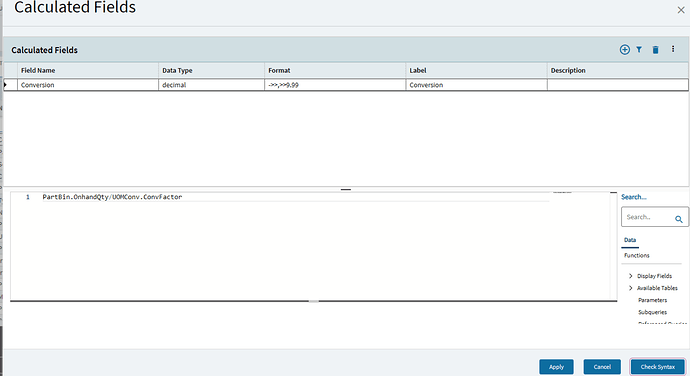Viewport: 690px width, 376px height.
Task: Switch to the Functions tab
Action: click(x=636, y=255)
